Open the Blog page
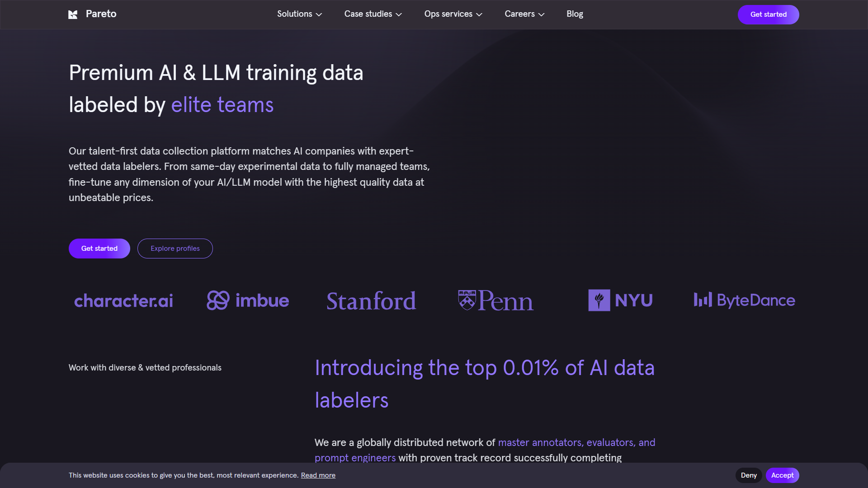Viewport: 868px width, 488px height. 575,14
